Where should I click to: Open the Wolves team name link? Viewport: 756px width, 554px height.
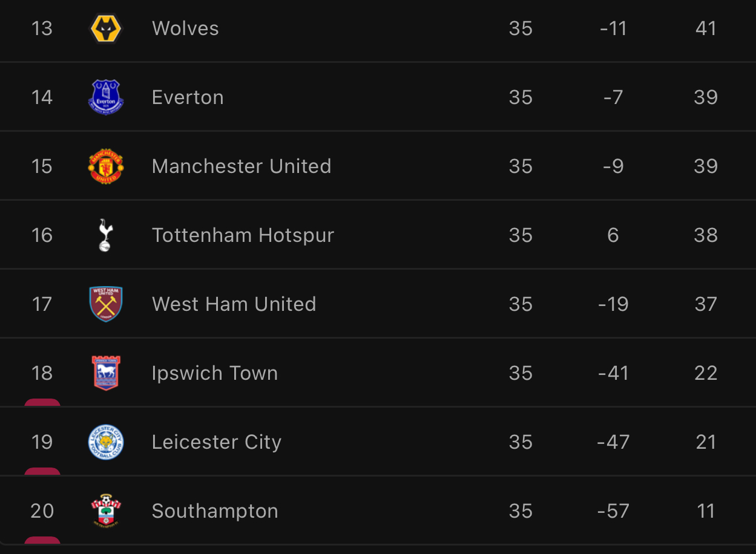(185, 28)
